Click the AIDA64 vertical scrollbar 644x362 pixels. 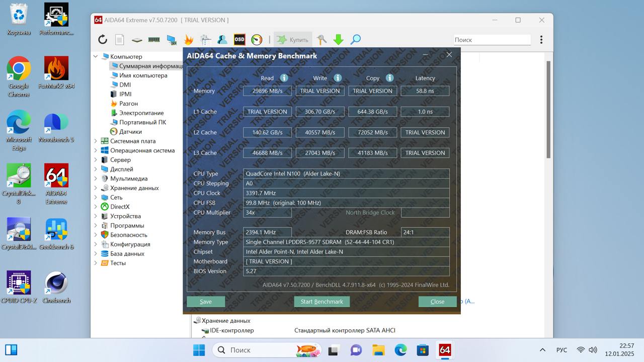[548, 111]
